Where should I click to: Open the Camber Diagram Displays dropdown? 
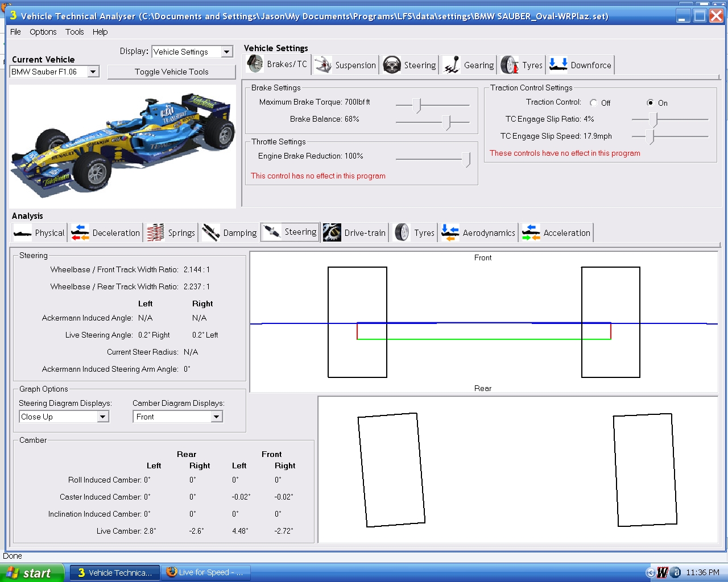[216, 417]
